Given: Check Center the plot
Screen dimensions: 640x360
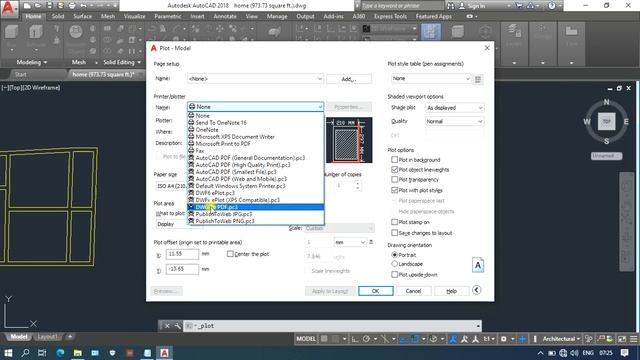Looking at the screenshot, I should [230, 254].
